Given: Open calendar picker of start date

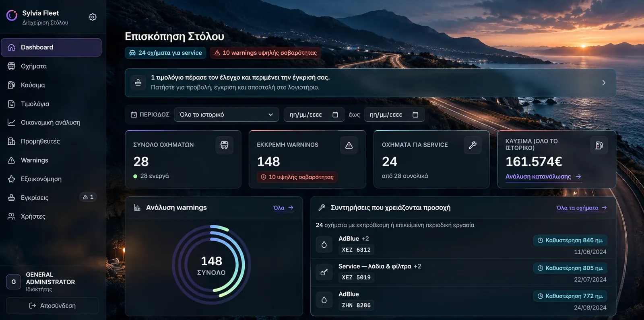Looking at the screenshot, I should (335, 115).
